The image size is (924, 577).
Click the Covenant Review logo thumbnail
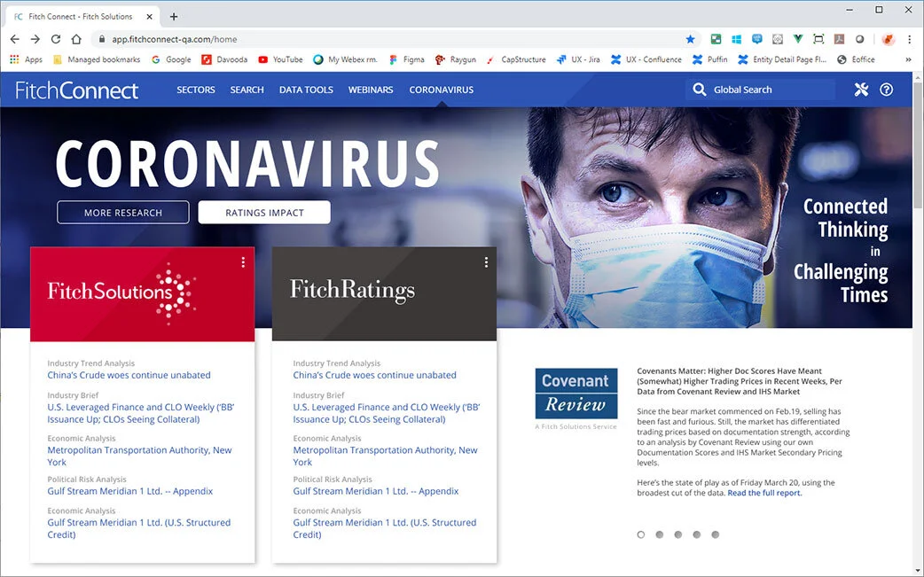[x=576, y=394]
